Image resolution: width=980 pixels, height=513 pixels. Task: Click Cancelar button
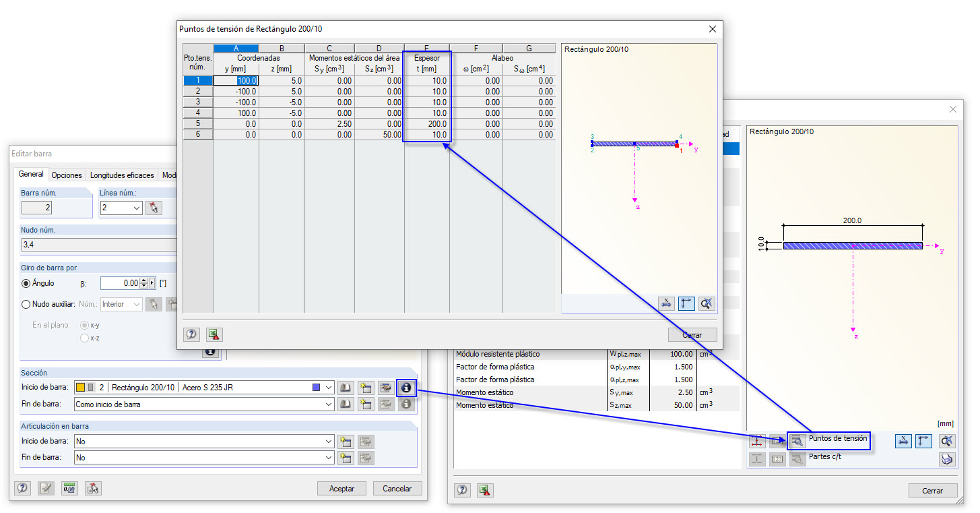[397, 489]
